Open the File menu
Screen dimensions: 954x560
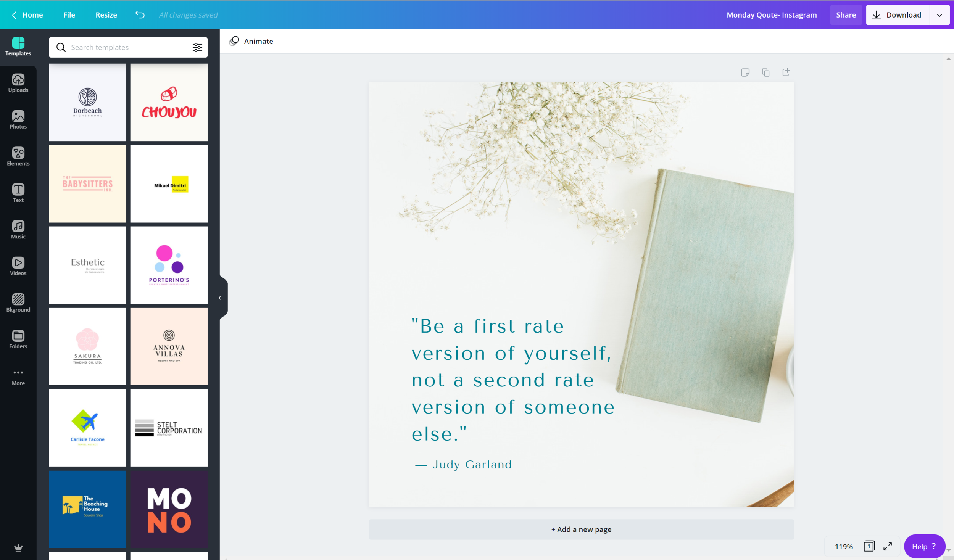point(69,15)
